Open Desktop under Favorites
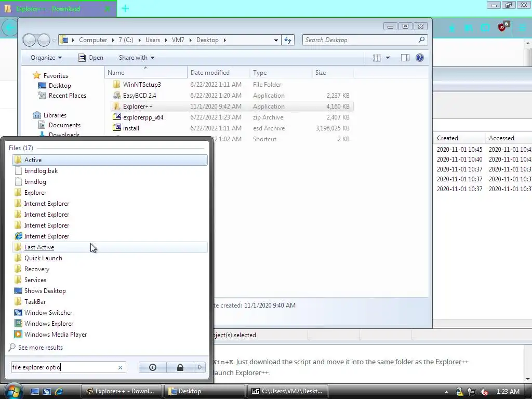 (x=60, y=86)
